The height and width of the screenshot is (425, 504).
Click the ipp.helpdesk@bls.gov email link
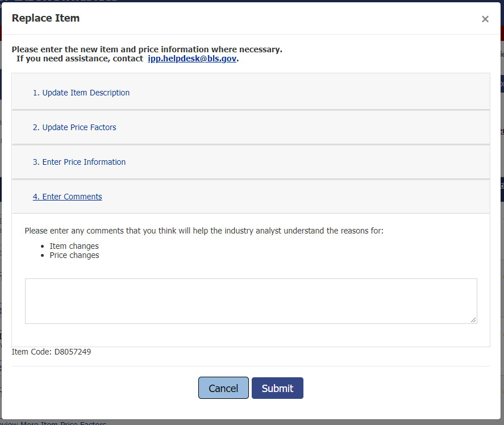pos(192,59)
